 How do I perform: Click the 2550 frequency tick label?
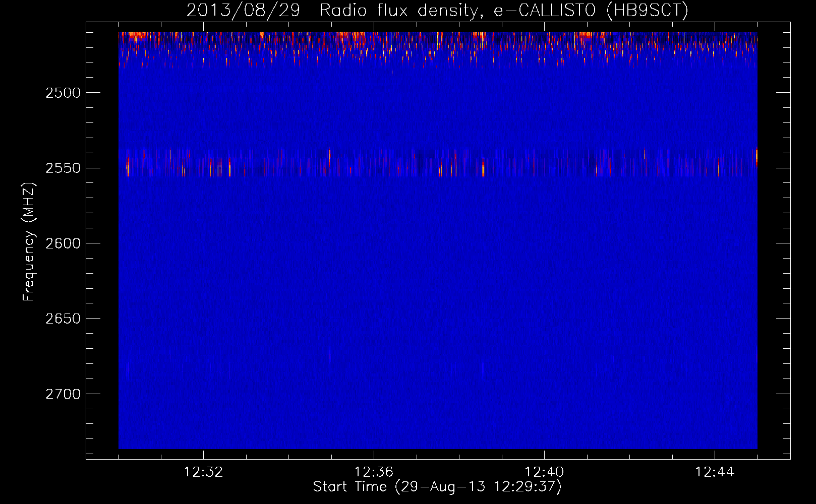point(63,168)
